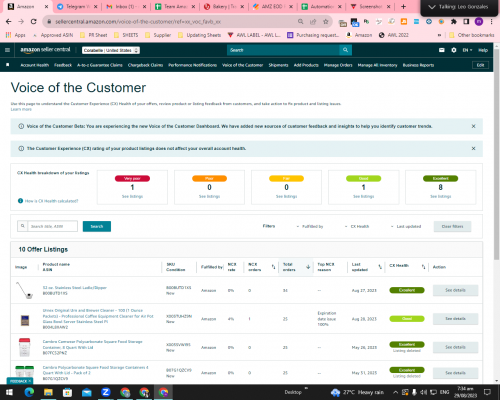
Task: Switch to the Bakery browser tab
Action: pos(224,7)
